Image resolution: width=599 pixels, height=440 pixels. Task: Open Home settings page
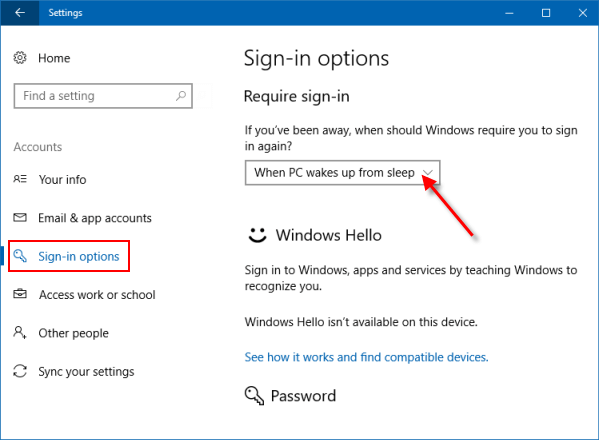click(54, 58)
